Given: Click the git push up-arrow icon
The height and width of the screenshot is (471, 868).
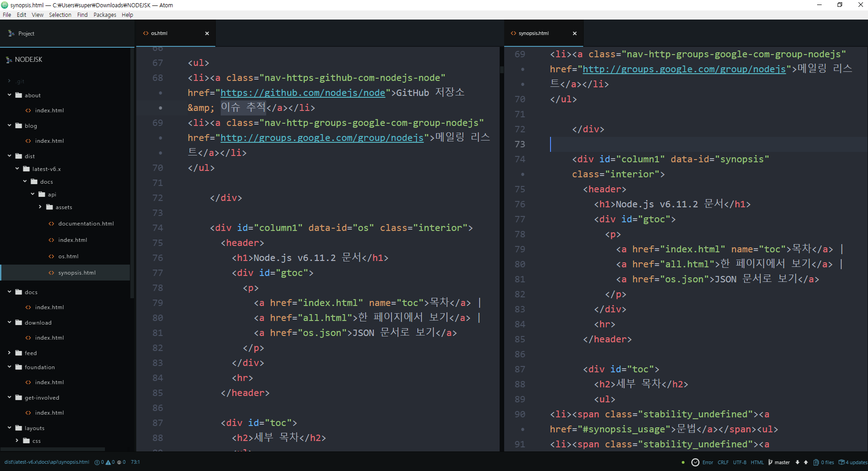Looking at the screenshot, I should coord(806,462).
